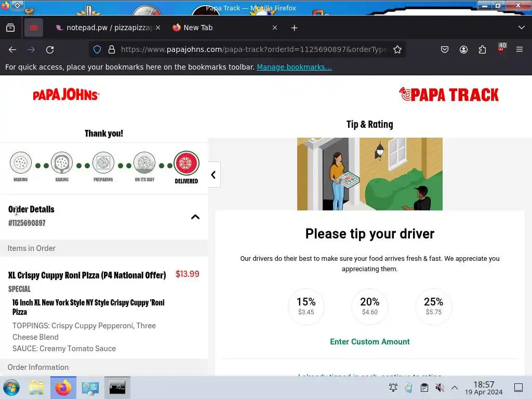Open the tracking protection shield icon
This screenshot has height=399, width=532.
pos(97,49)
